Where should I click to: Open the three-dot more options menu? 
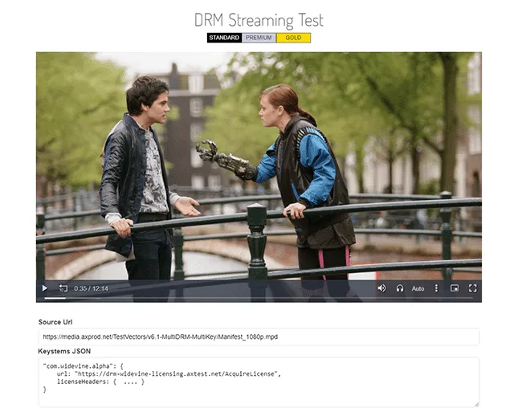(437, 287)
